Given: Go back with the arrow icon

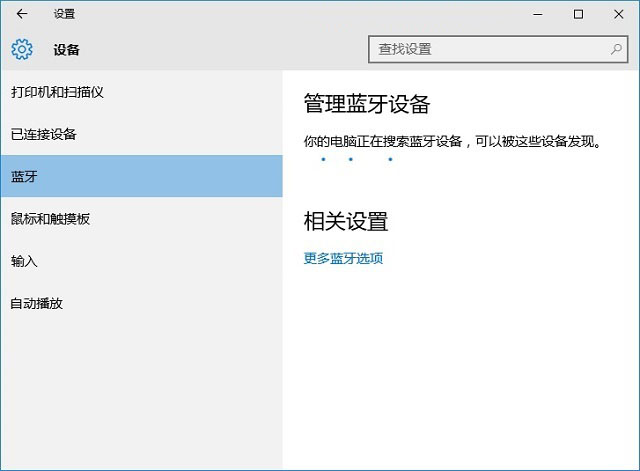Looking at the screenshot, I should point(22,14).
